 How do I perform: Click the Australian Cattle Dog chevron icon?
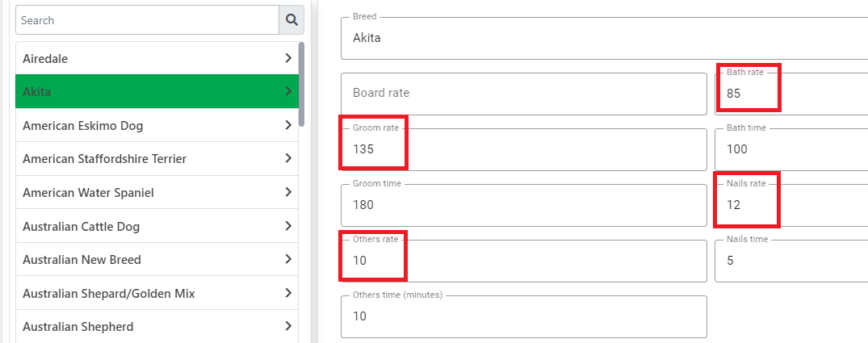coord(288,226)
